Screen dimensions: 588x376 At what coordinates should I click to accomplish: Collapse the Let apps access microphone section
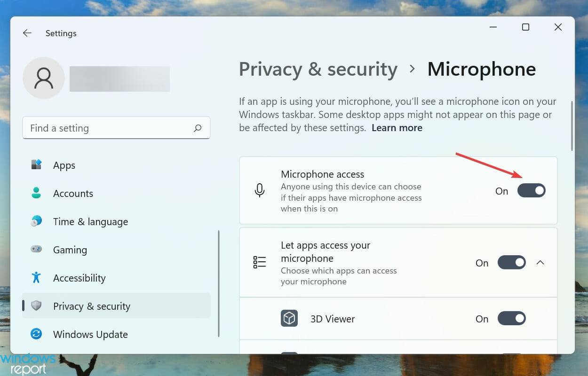(x=540, y=262)
